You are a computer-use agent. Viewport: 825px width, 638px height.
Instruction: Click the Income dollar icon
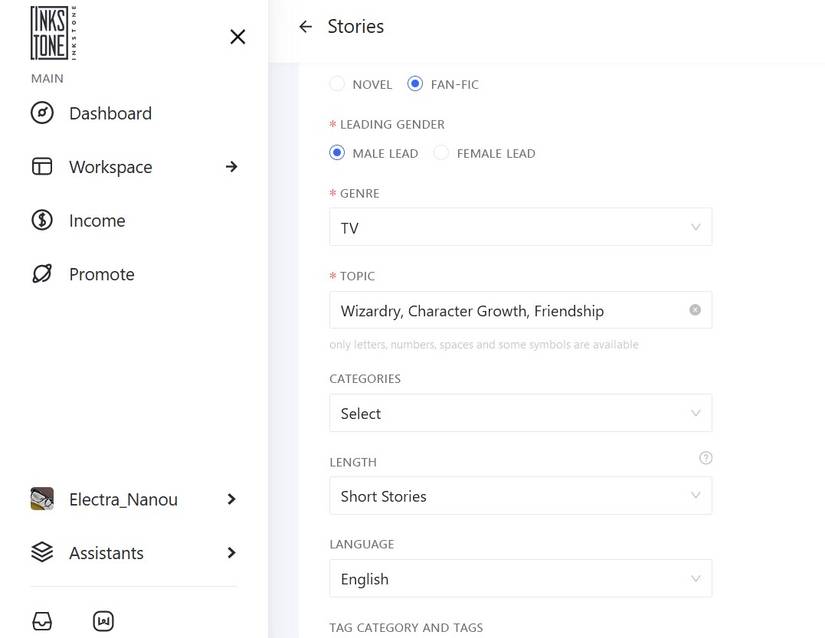(x=42, y=220)
